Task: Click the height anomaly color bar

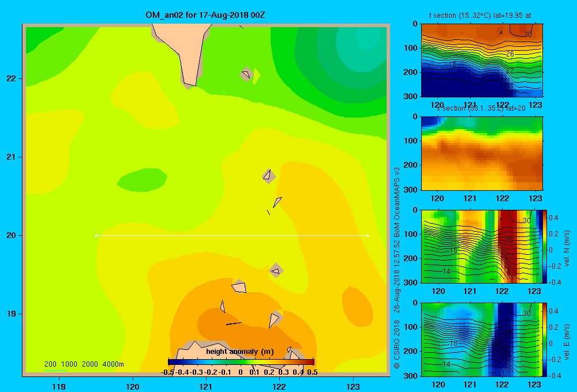Action: coord(241,362)
